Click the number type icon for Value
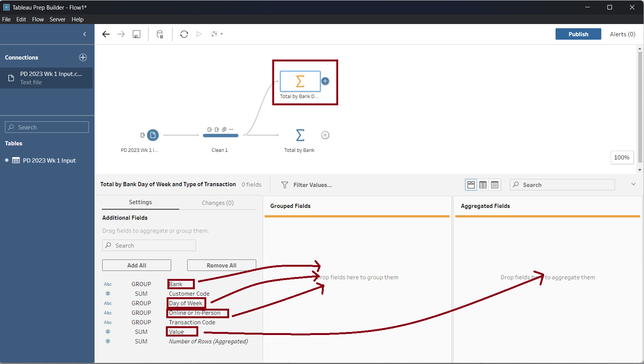This screenshot has height=364, width=644. [x=108, y=332]
